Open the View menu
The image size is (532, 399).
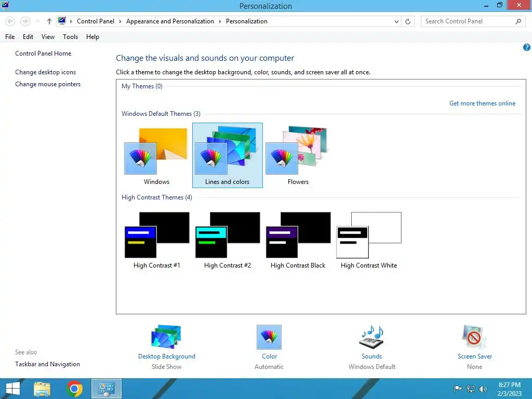click(48, 37)
